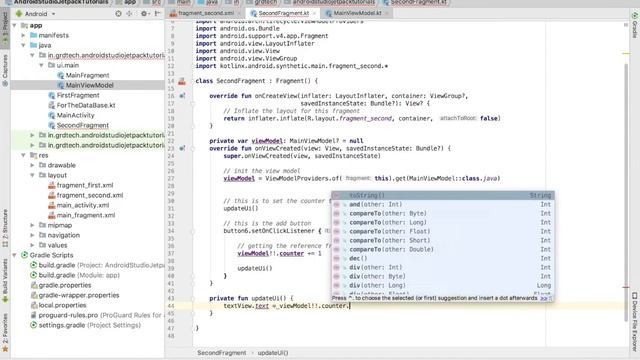Close the fragment_second.xml editor tab
This screenshot has height=360, width=640.
(x=239, y=13)
